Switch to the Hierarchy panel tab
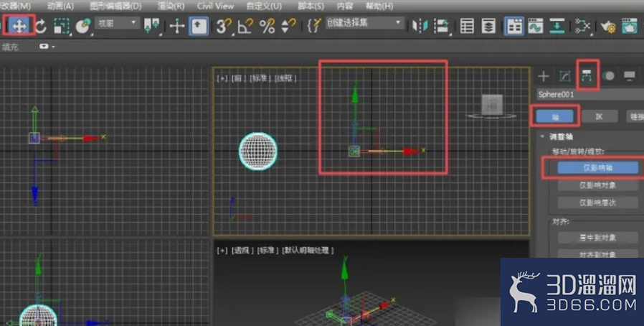The height and width of the screenshot is (326, 644). pos(587,75)
